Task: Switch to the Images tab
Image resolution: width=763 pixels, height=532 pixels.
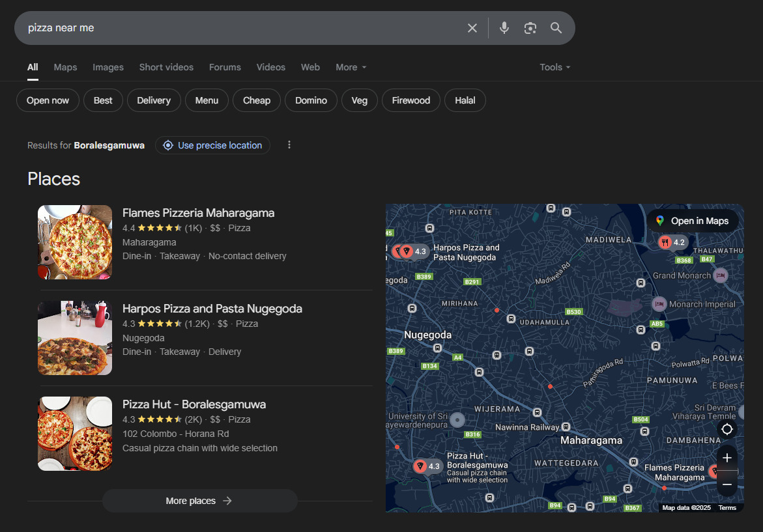Action: (x=108, y=68)
